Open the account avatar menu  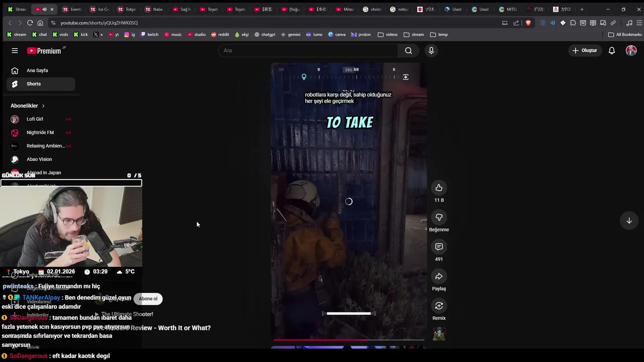pos(631,50)
